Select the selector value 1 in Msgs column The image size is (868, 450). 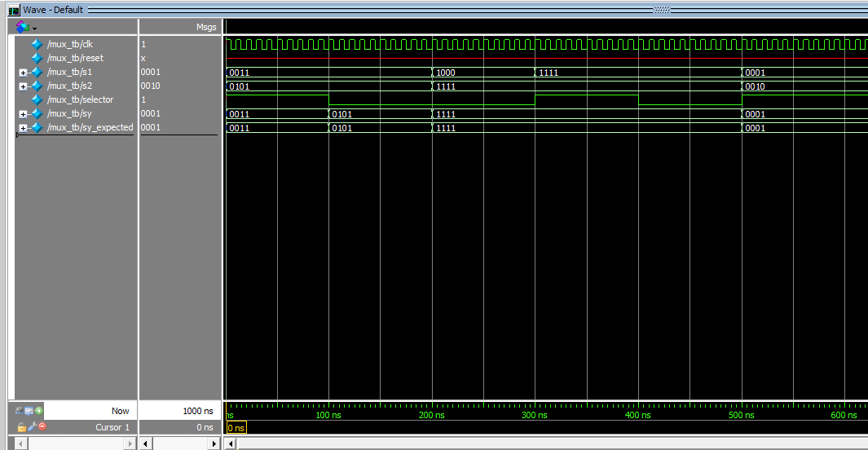[x=143, y=99]
